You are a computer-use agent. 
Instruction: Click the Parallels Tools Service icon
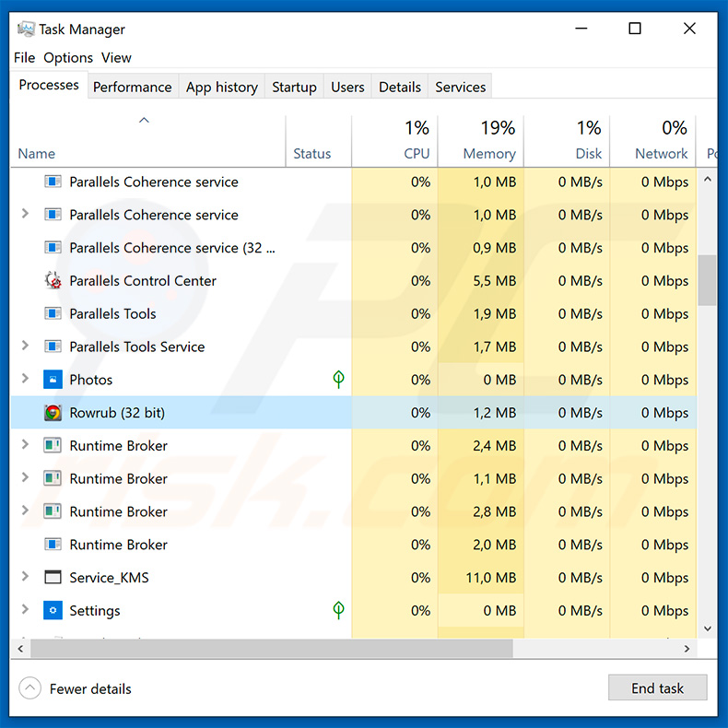[x=53, y=346]
